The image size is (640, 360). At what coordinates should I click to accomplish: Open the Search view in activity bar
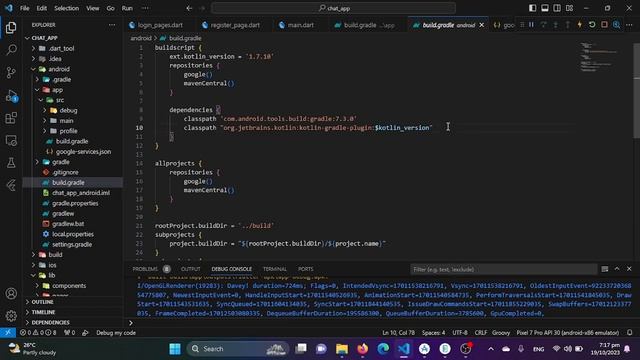tap(11, 50)
